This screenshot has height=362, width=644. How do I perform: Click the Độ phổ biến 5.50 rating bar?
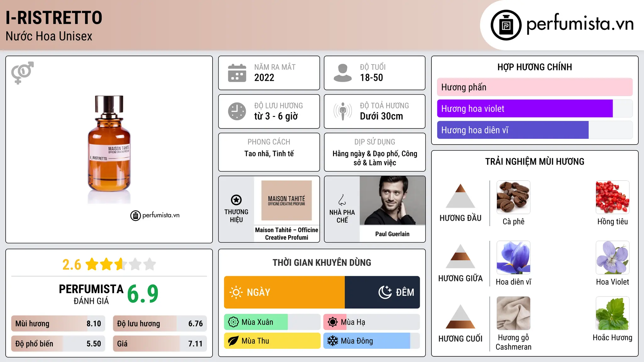click(x=58, y=344)
